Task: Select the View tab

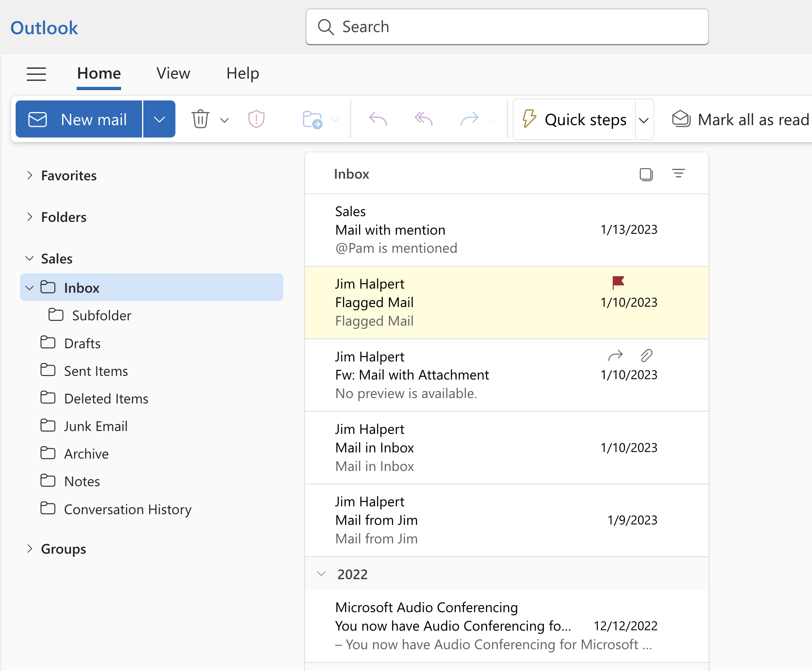Action: (x=174, y=73)
